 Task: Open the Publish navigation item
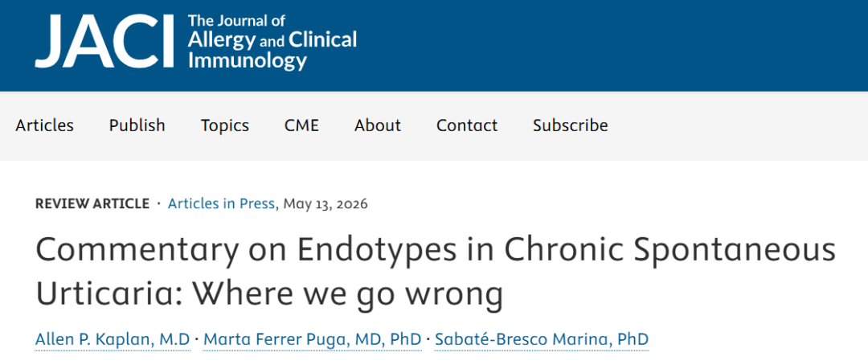point(137,125)
